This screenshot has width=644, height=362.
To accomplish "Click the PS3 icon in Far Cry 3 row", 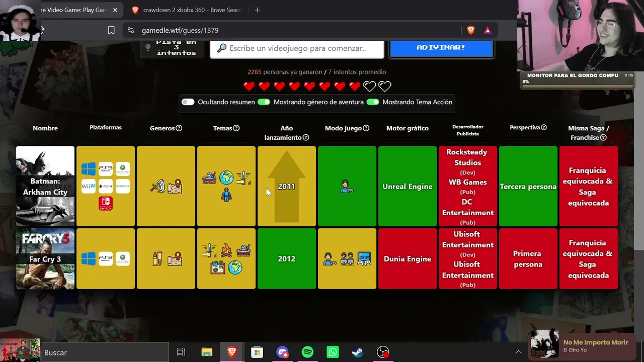I will pyautogui.click(x=106, y=258).
